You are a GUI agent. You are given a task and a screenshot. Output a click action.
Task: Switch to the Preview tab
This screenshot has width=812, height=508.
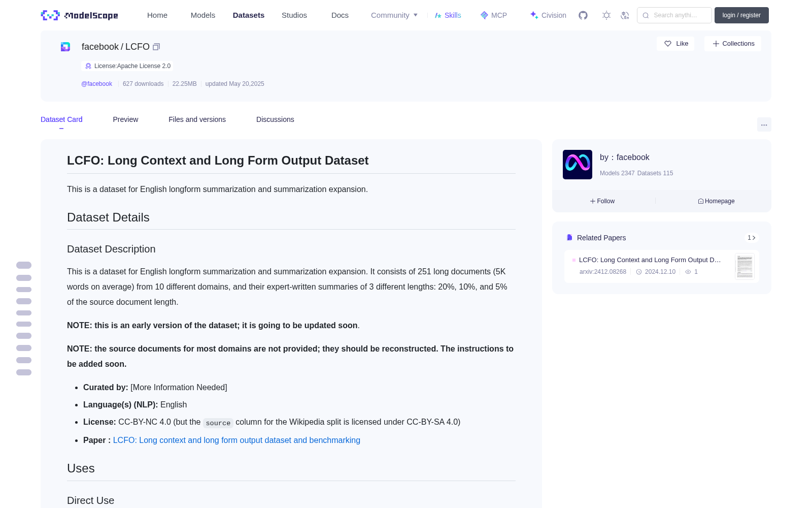pos(125,119)
